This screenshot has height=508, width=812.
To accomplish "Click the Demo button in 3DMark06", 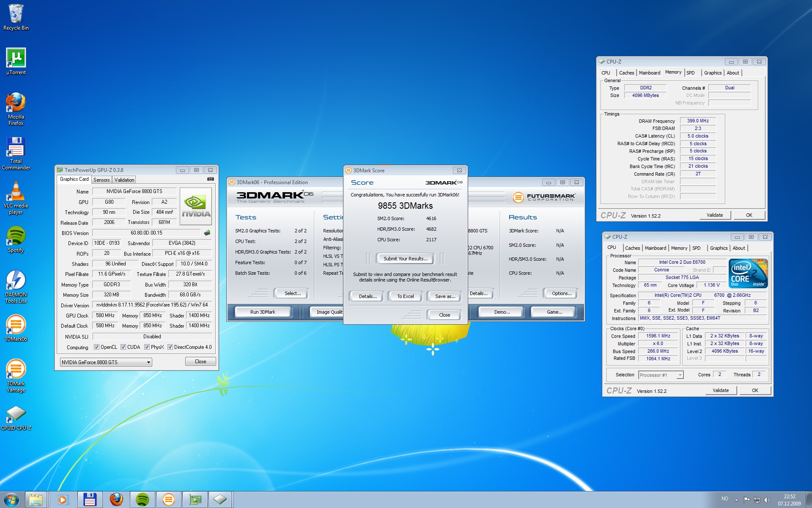I will coord(502,312).
